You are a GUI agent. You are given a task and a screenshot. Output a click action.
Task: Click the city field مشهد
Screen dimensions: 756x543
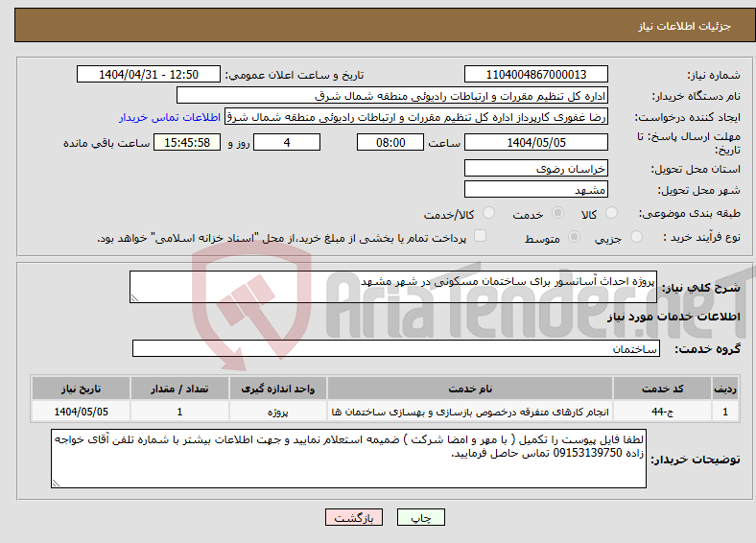pos(535,189)
